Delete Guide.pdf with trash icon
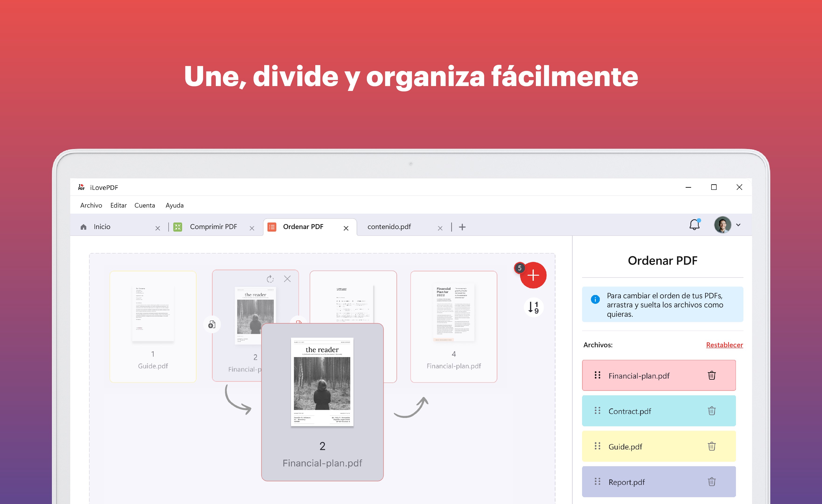Image resolution: width=822 pixels, height=504 pixels. (711, 446)
